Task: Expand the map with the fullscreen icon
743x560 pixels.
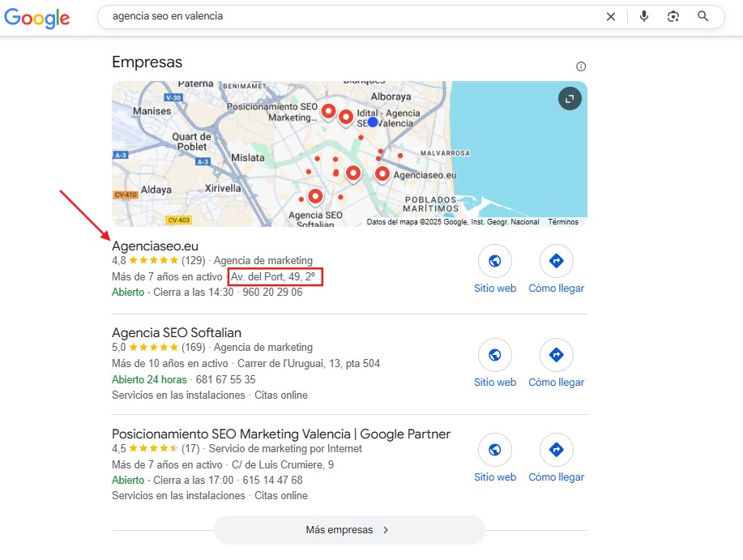Action: pos(570,99)
